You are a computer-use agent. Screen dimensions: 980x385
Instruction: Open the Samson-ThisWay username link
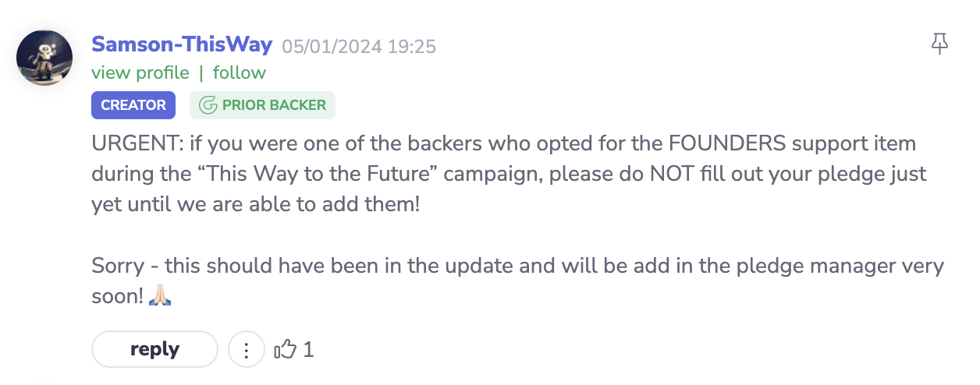click(182, 44)
